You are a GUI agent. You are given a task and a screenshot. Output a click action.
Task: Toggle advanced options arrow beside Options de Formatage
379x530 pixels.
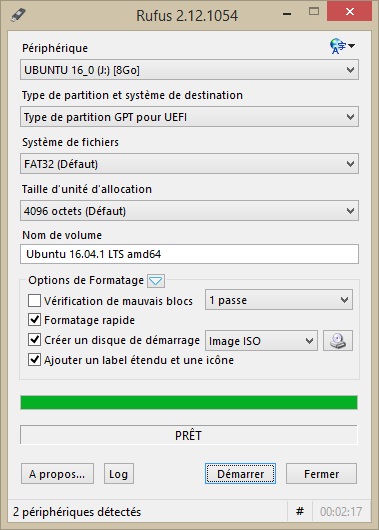click(156, 281)
